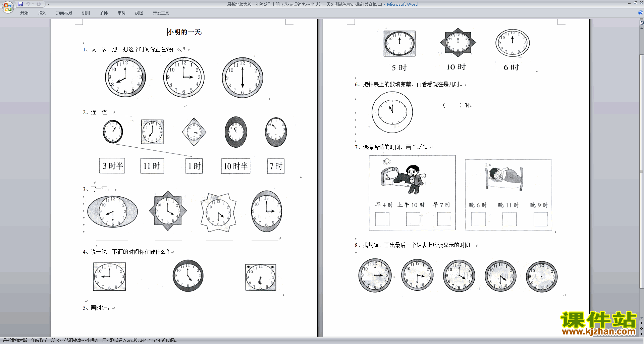Click the question 6 heading text
644x344 pixels.
click(x=409, y=84)
